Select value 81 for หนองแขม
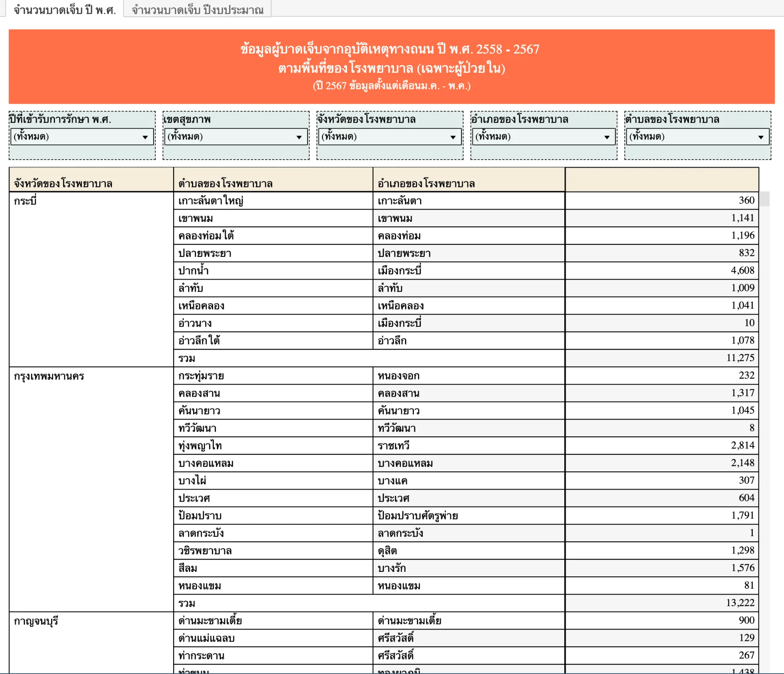 tap(662, 586)
